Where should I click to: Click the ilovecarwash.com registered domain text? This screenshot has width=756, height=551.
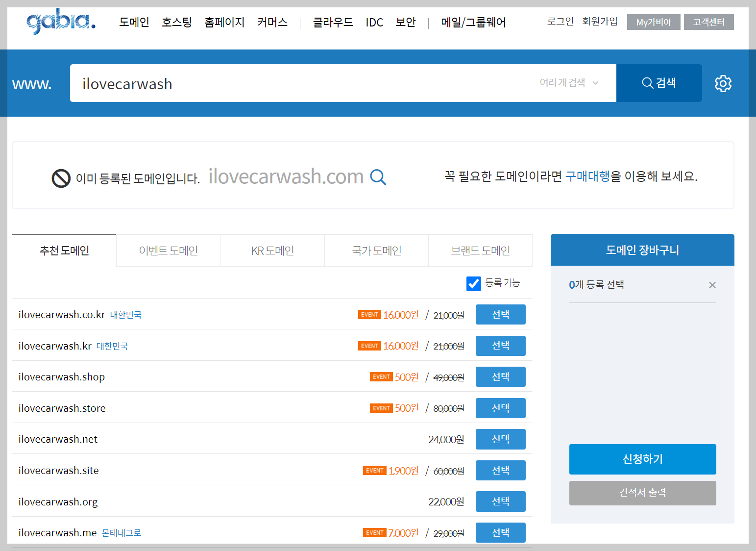[286, 176]
